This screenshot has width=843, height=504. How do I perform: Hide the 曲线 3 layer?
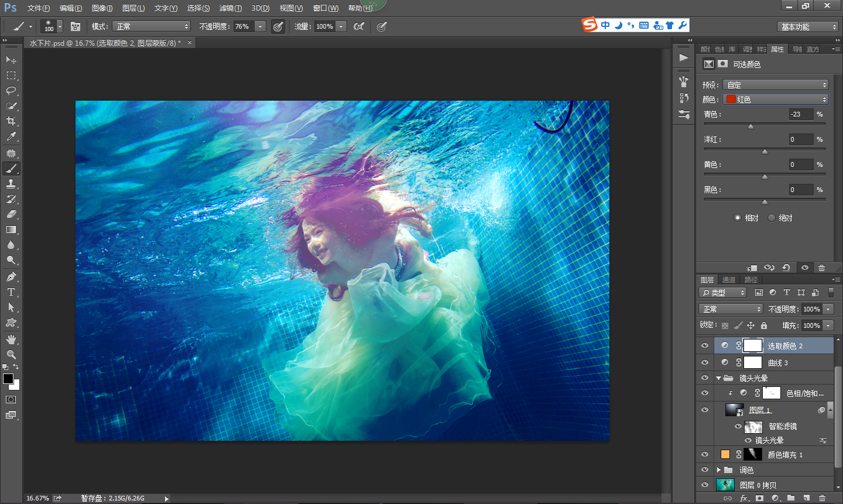[x=705, y=362]
